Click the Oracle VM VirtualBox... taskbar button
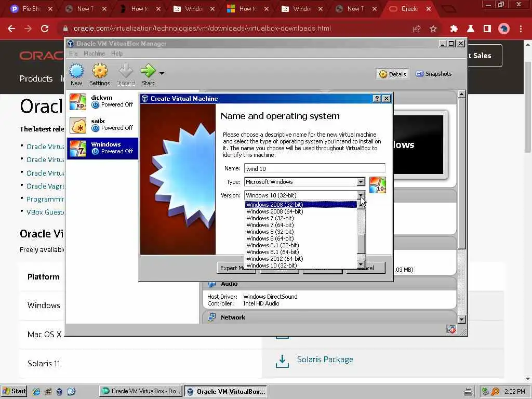 tap(226, 391)
